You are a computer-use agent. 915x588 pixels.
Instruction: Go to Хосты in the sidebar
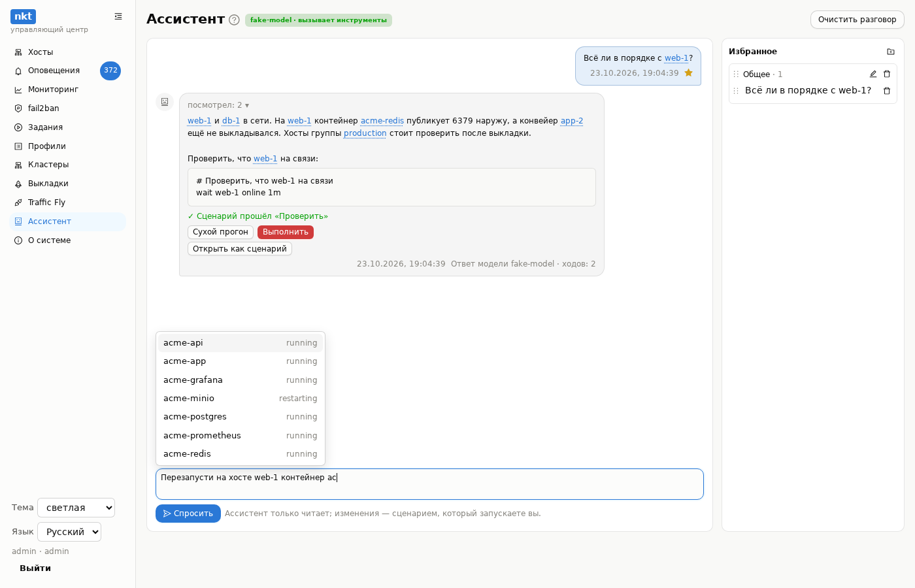pyautogui.click(x=68, y=52)
